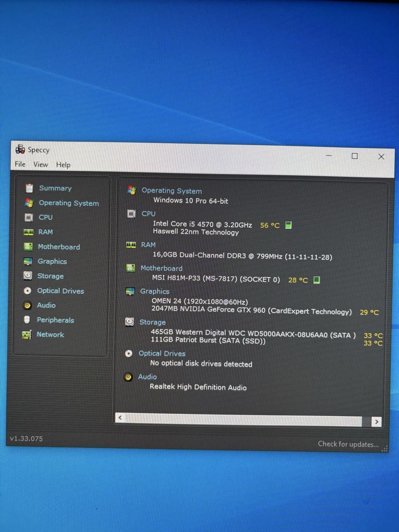Open the Storage heading link in summary
This screenshot has width=399, height=532.
pos(152,322)
